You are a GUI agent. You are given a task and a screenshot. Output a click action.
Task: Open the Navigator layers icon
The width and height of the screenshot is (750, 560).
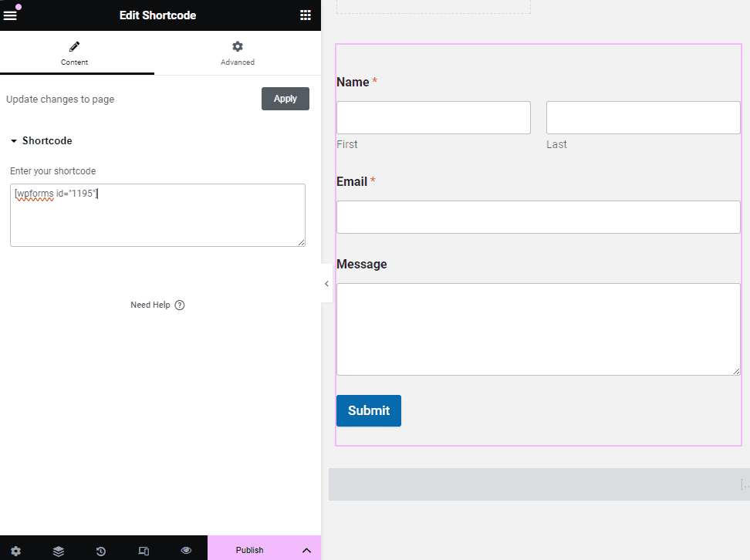pyautogui.click(x=59, y=551)
